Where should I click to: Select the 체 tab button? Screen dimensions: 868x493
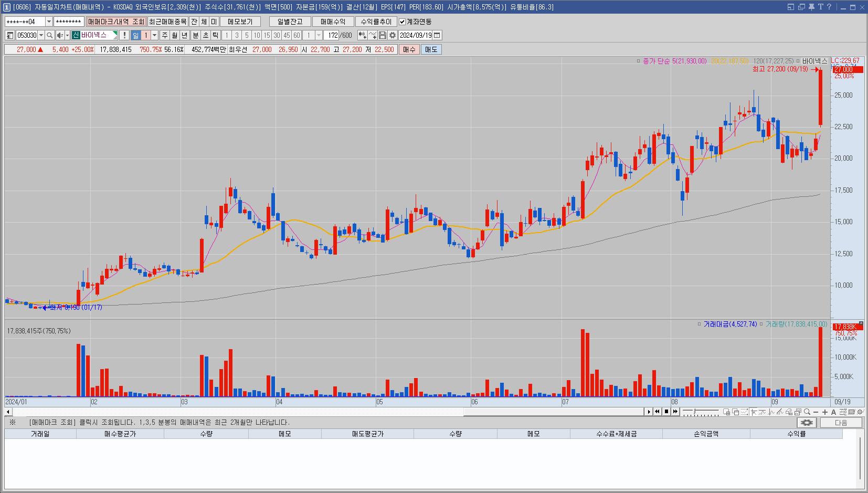click(204, 22)
